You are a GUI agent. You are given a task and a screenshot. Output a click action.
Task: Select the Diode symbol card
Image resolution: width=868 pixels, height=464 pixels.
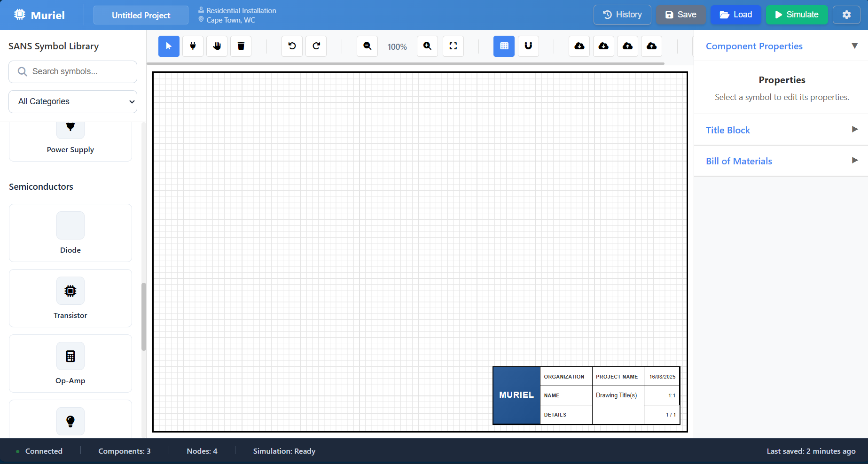coord(70,233)
